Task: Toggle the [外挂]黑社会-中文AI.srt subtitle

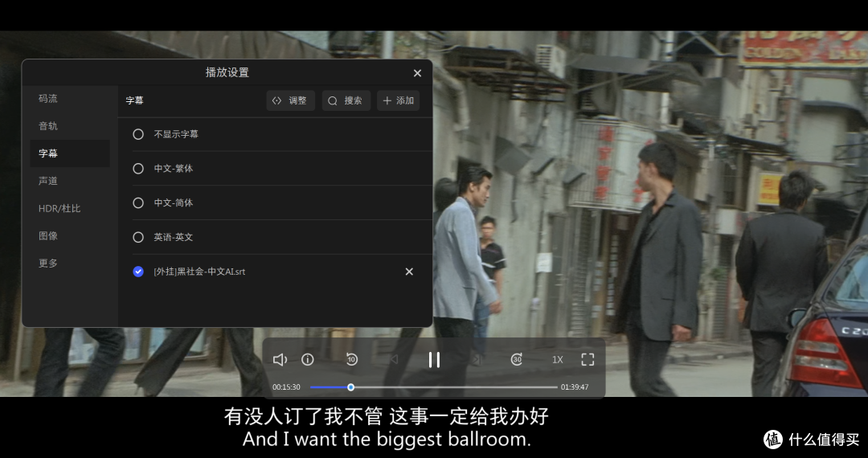Action: point(138,272)
